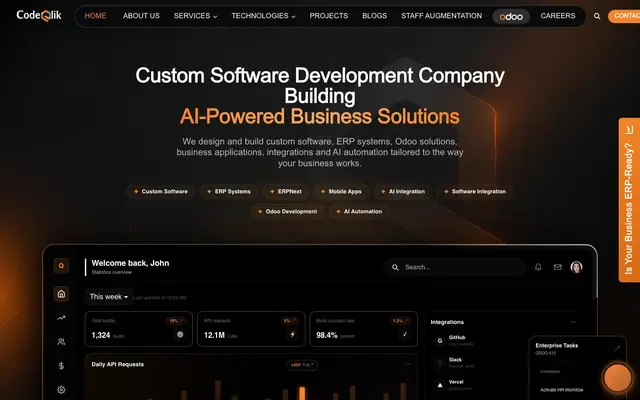The width and height of the screenshot is (640, 400).
Task: Click the checkmark icon in success rate card
Action: [x=405, y=335]
